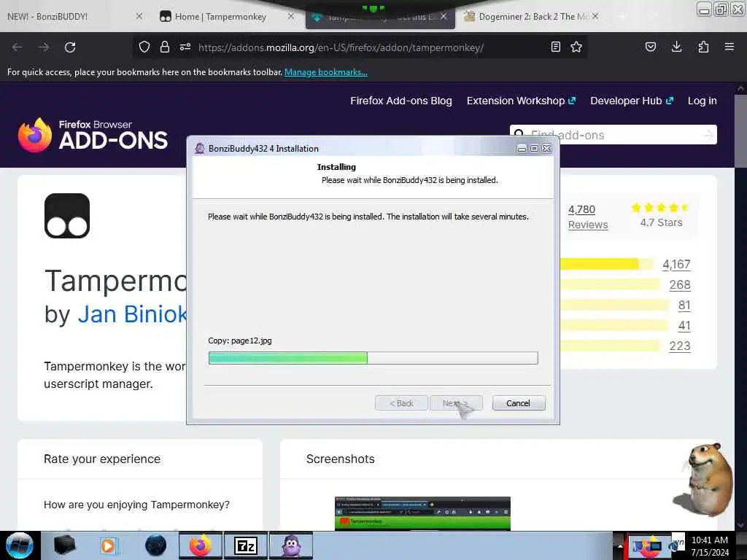Close the Dogeminer 2 tab
Viewport: 747px width, 560px height.
tap(595, 16)
